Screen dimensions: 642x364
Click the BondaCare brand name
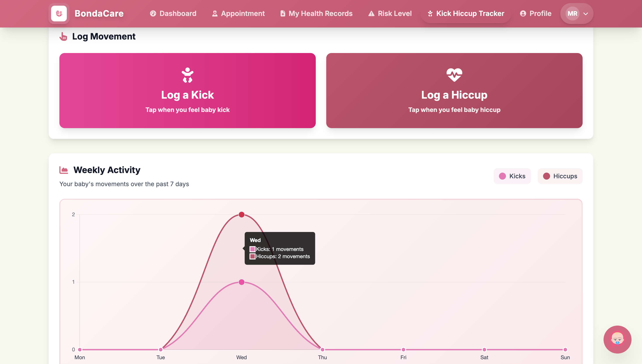coord(99,14)
